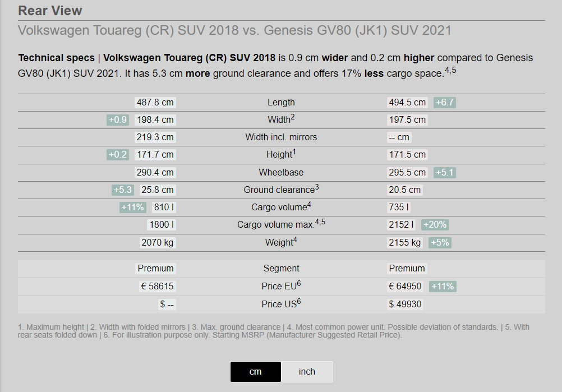Select the Touareg wheelbase 290.4 cm
The height and width of the screenshot is (392, 562).
155,172
